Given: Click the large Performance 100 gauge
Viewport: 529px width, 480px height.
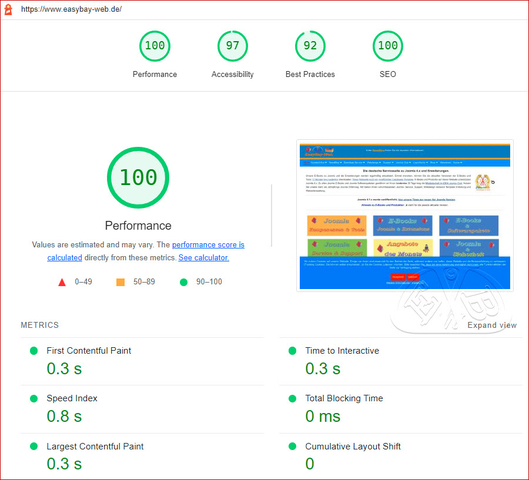Looking at the screenshot, I should [138, 177].
